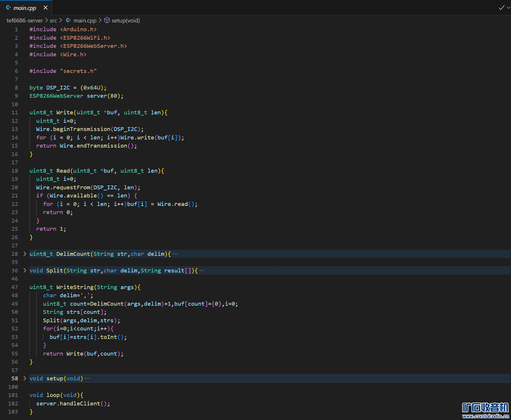Expand folded setup function at line 58
The image size is (511, 420).
(x=25, y=378)
